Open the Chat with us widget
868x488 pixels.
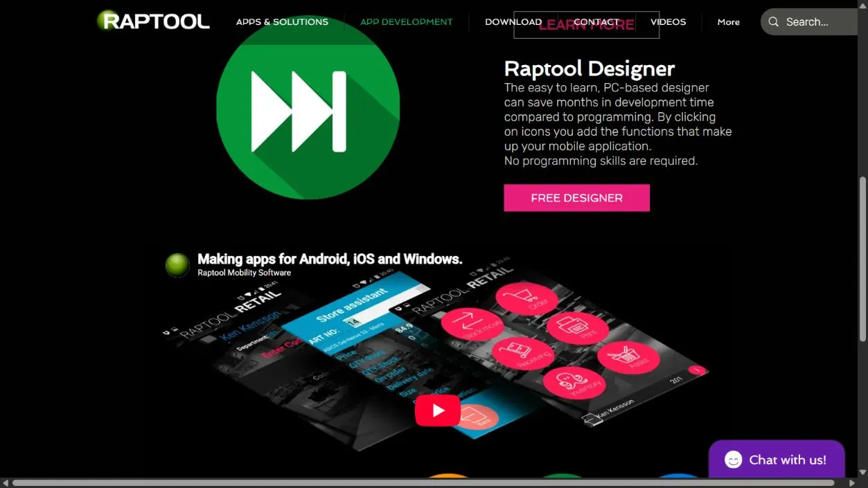[x=777, y=460]
